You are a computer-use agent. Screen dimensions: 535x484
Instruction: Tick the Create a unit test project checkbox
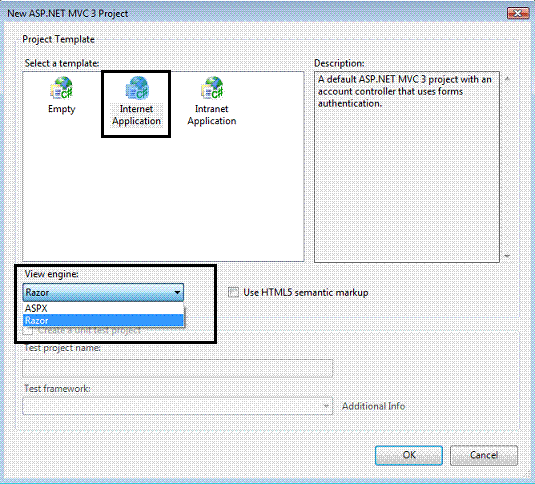tap(28, 330)
